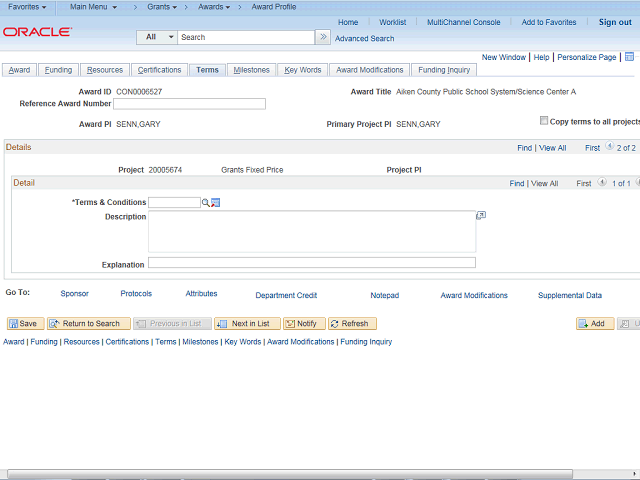Switch to the Milestones tab
This screenshot has width=640, height=480.
coord(251,70)
